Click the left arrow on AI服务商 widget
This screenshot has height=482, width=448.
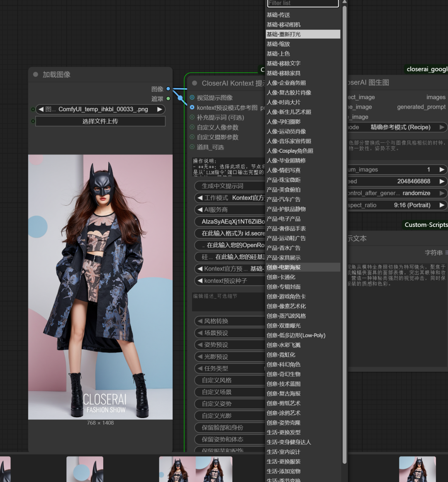200,209
